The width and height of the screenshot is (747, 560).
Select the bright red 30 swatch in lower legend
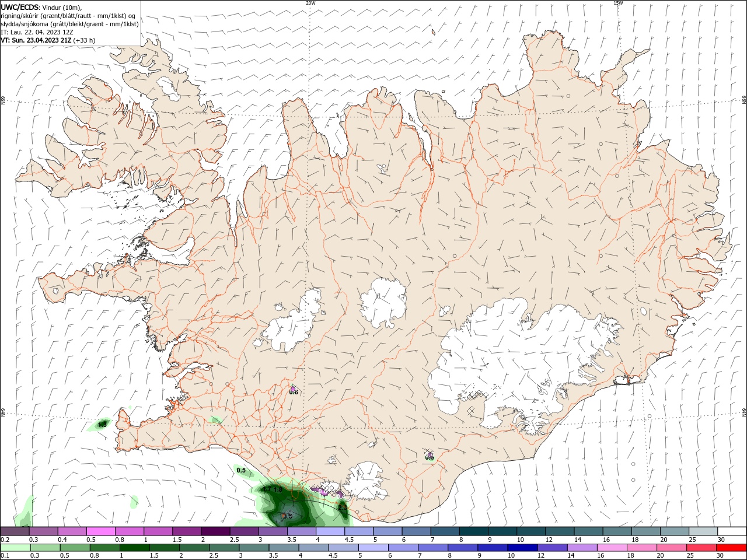731,548
